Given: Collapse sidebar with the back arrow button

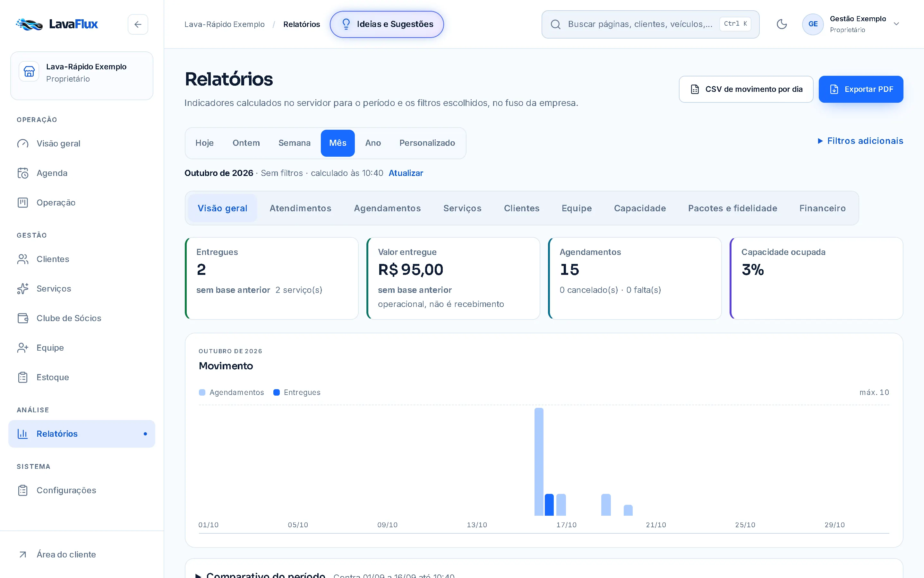Looking at the screenshot, I should pyautogui.click(x=138, y=24).
